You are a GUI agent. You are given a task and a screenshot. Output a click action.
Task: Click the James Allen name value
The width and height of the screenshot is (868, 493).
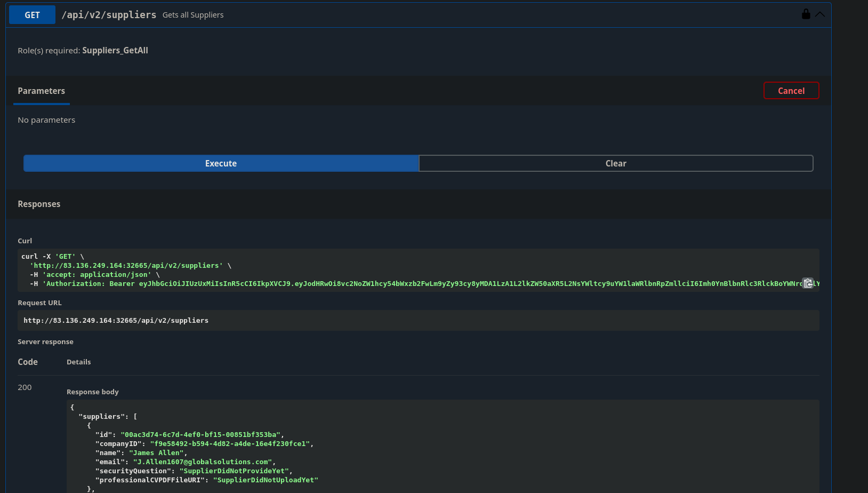(157, 453)
